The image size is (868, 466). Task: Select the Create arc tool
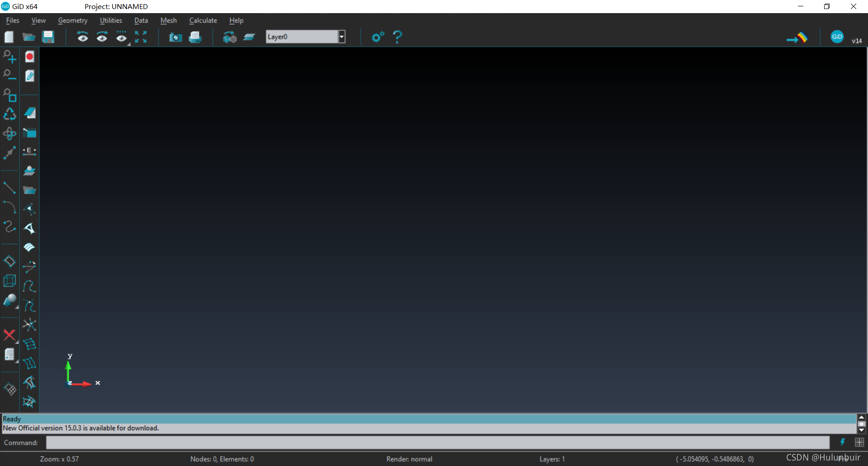[x=9, y=207]
